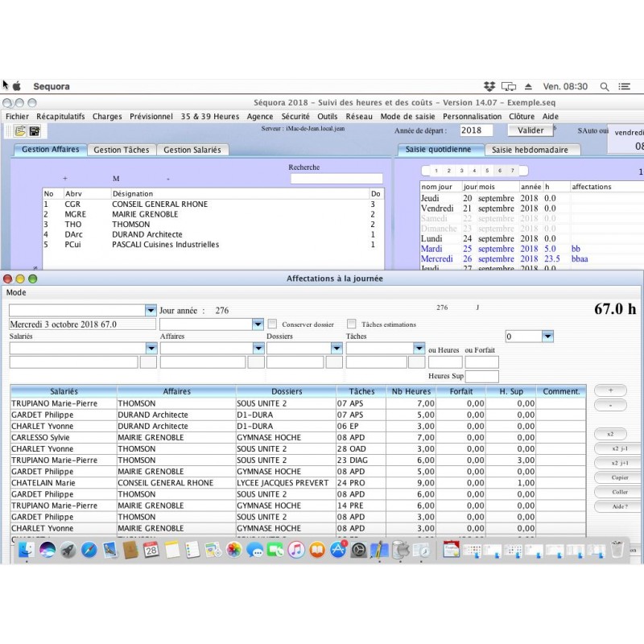Open the Trash in the Dock

617,549
